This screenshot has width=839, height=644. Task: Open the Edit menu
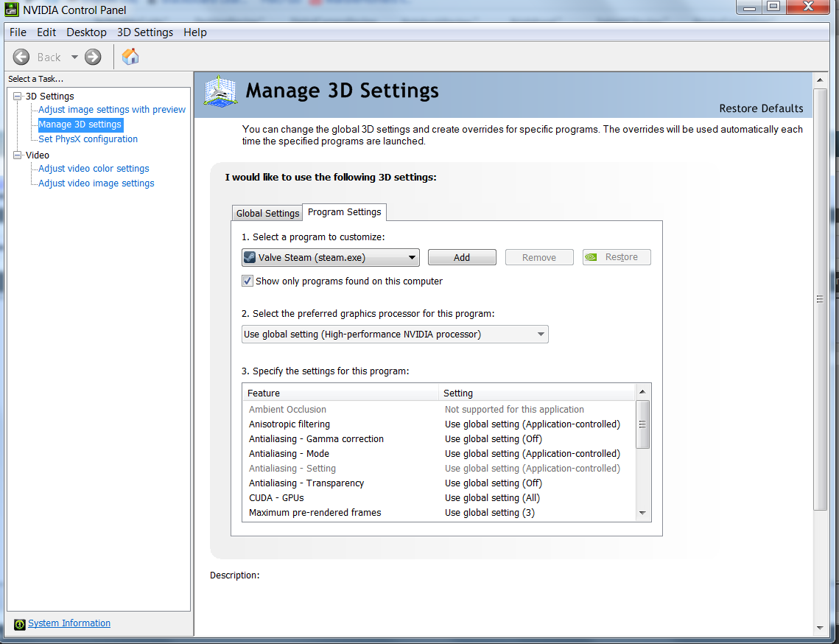(x=46, y=32)
